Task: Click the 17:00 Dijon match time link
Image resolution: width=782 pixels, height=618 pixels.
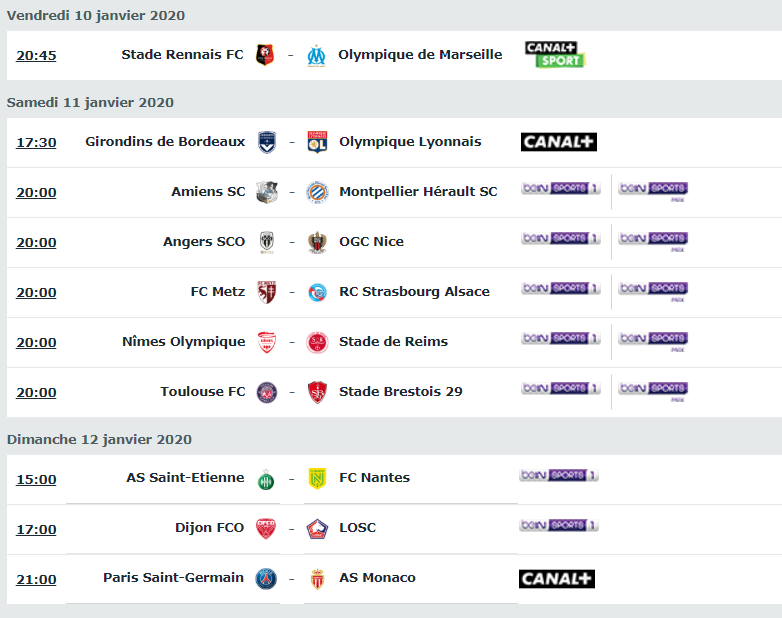Action: [36, 530]
